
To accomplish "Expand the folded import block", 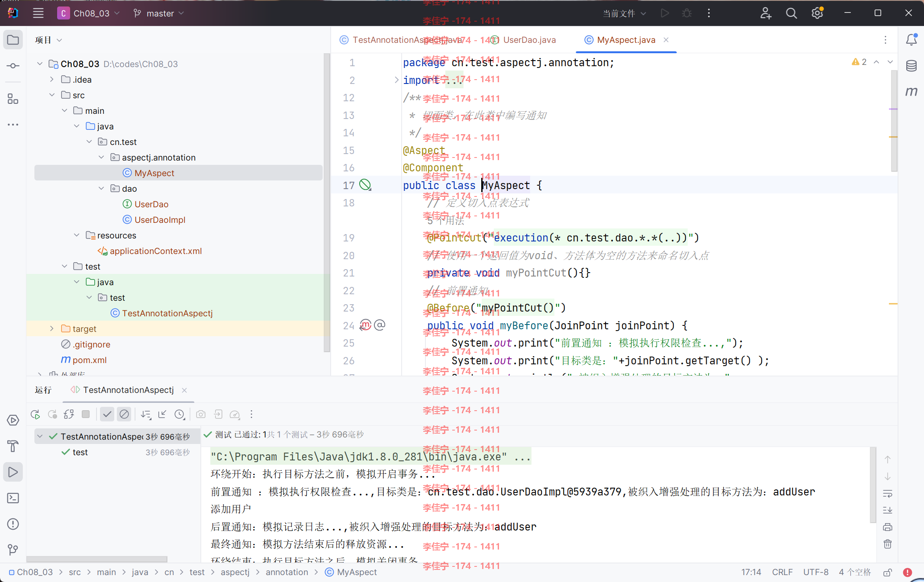I will pos(396,80).
